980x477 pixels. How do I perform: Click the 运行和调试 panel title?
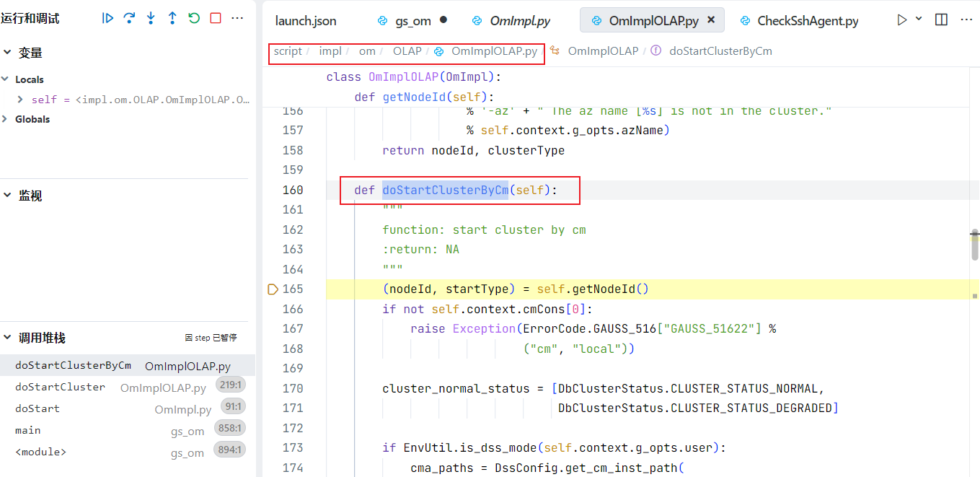(30, 18)
